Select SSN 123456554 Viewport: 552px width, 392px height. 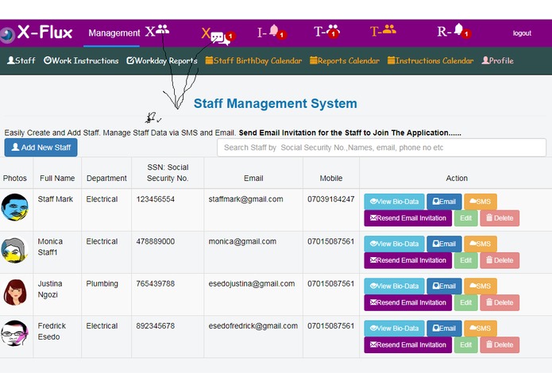155,199
